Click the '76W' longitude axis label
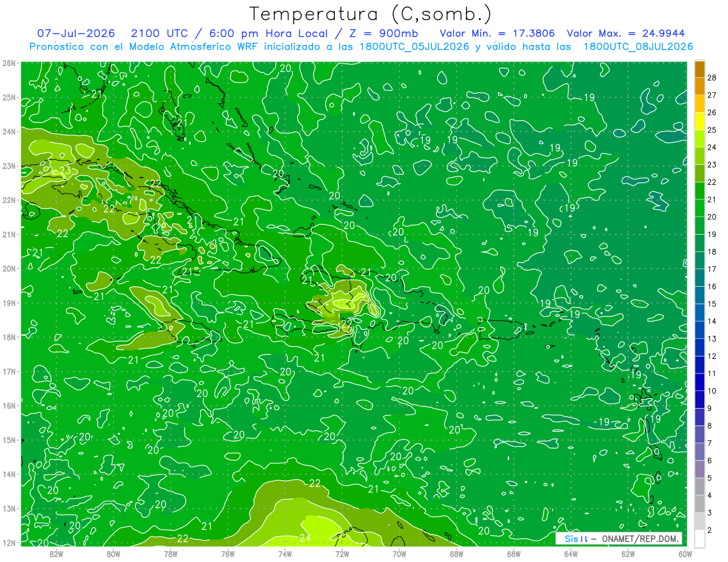 [x=227, y=553]
